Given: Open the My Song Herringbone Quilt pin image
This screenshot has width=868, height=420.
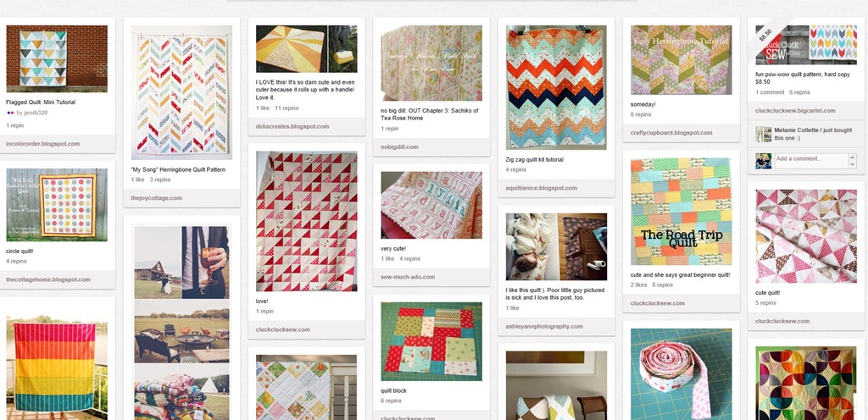Looking at the screenshot, I should click(x=181, y=92).
